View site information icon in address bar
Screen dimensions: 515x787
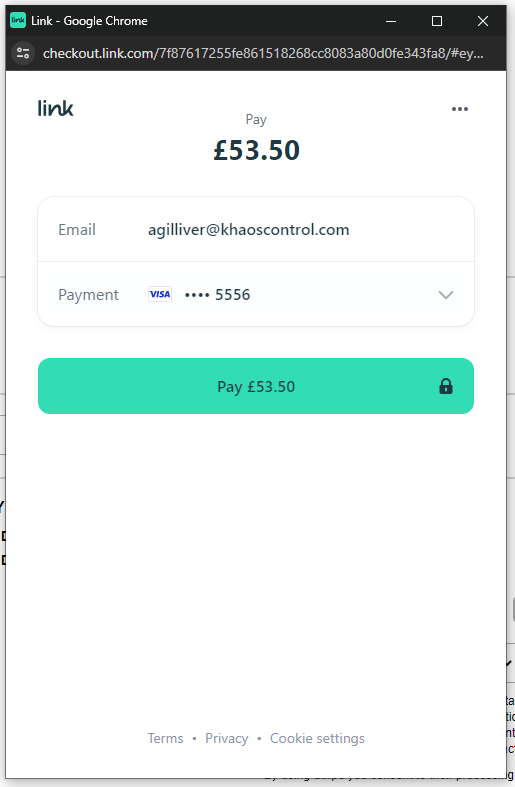tap(23, 53)
